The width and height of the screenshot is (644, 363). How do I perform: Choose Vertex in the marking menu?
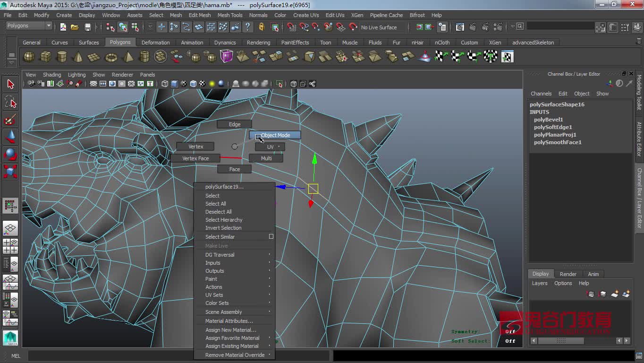[195, 147]
